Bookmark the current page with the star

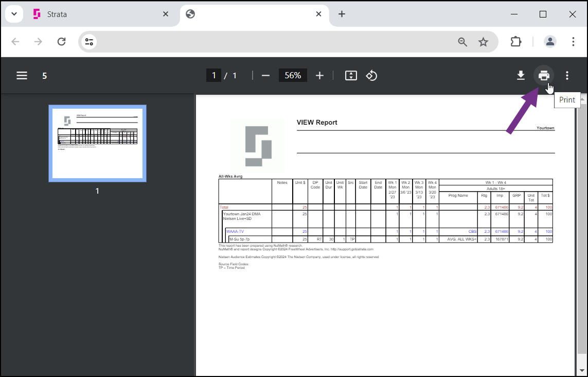pyautogui.click(x=484, y=41)
